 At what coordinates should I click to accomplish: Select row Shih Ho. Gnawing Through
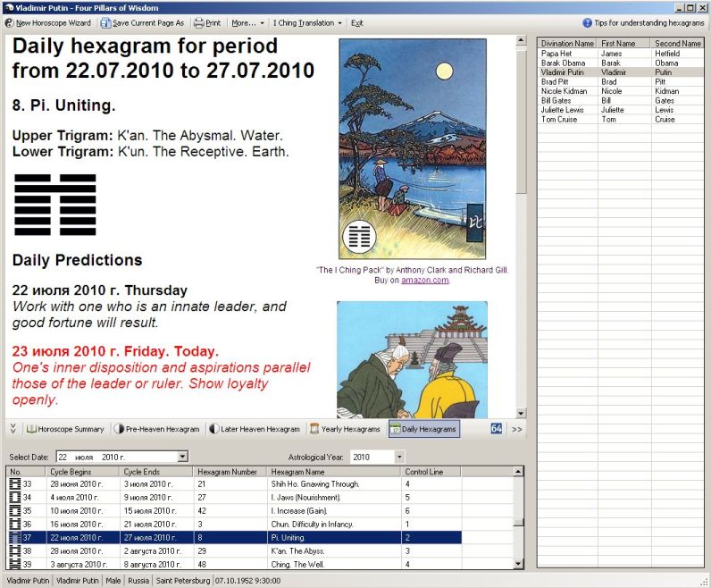coord(234,483)
